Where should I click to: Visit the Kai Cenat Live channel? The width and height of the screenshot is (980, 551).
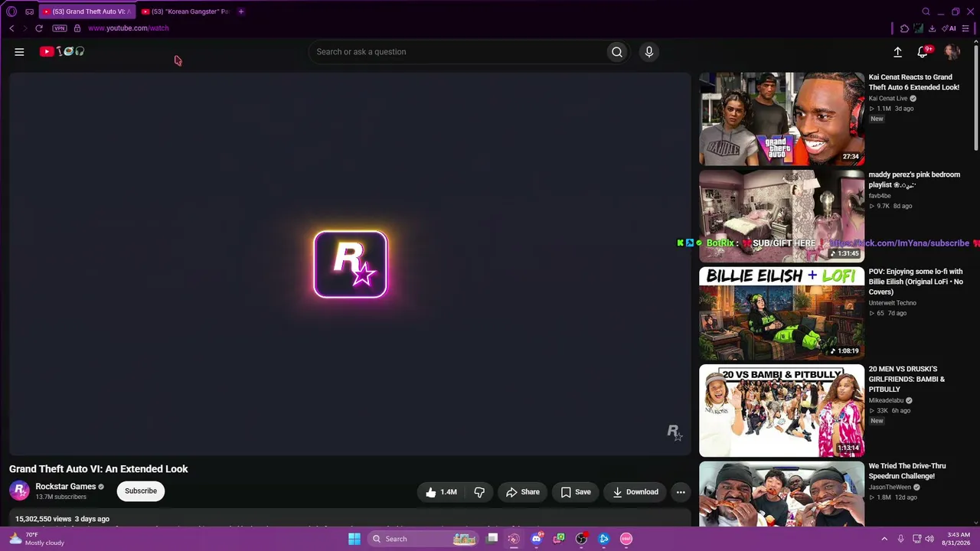888,99
